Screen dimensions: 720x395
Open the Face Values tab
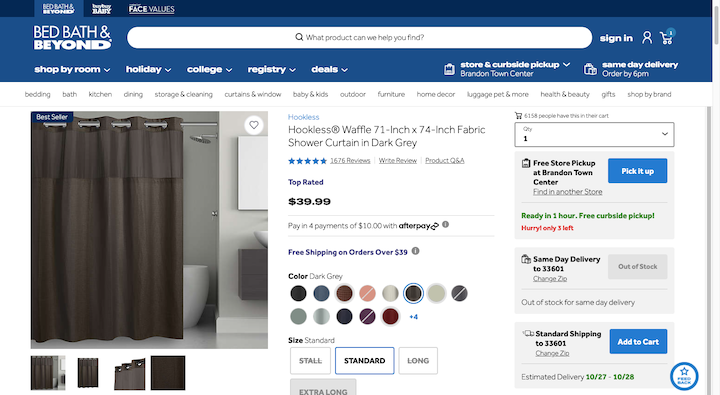(x=152, y=9)
